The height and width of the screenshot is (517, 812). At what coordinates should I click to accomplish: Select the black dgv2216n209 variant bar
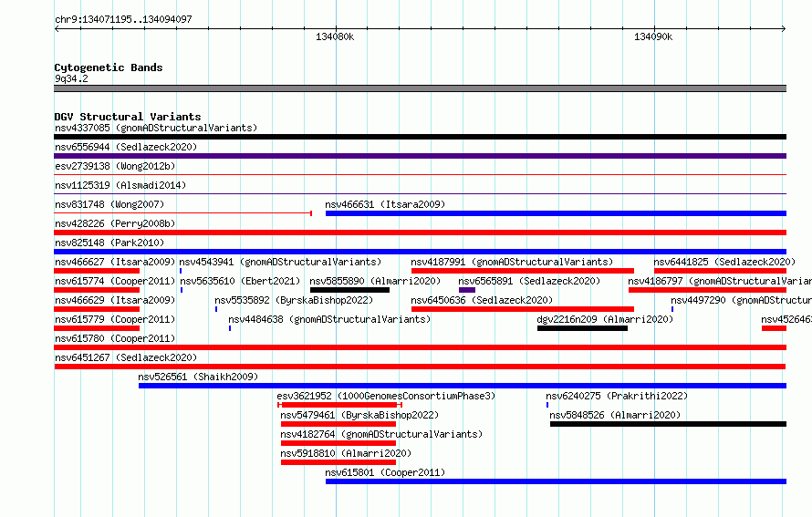click(x=582, y=328)
